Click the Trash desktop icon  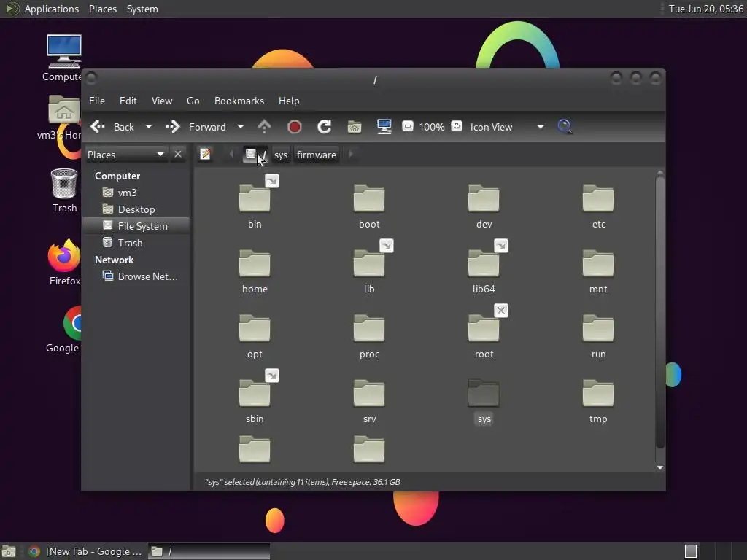click(64, 183)
